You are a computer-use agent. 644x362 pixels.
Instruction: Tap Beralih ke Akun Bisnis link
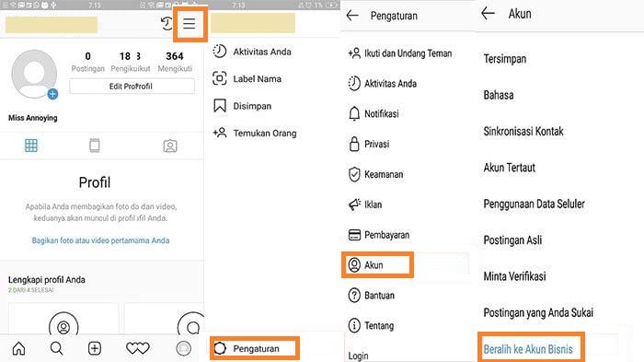point(528,349)
